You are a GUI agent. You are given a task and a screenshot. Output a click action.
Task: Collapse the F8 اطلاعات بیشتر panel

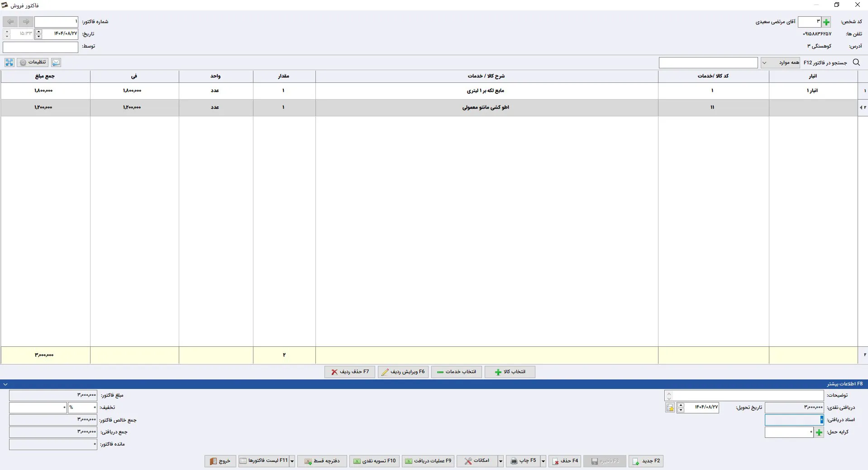[x=5, y=384]
